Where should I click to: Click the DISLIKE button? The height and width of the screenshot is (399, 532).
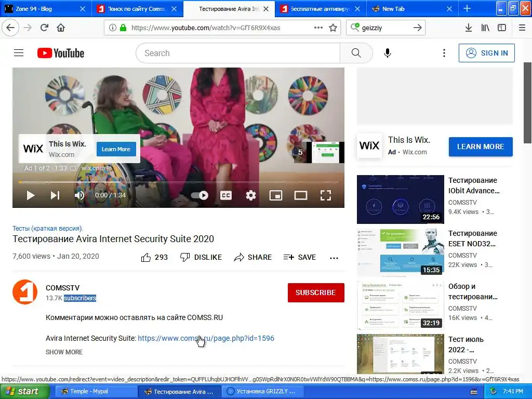point(201,258)
